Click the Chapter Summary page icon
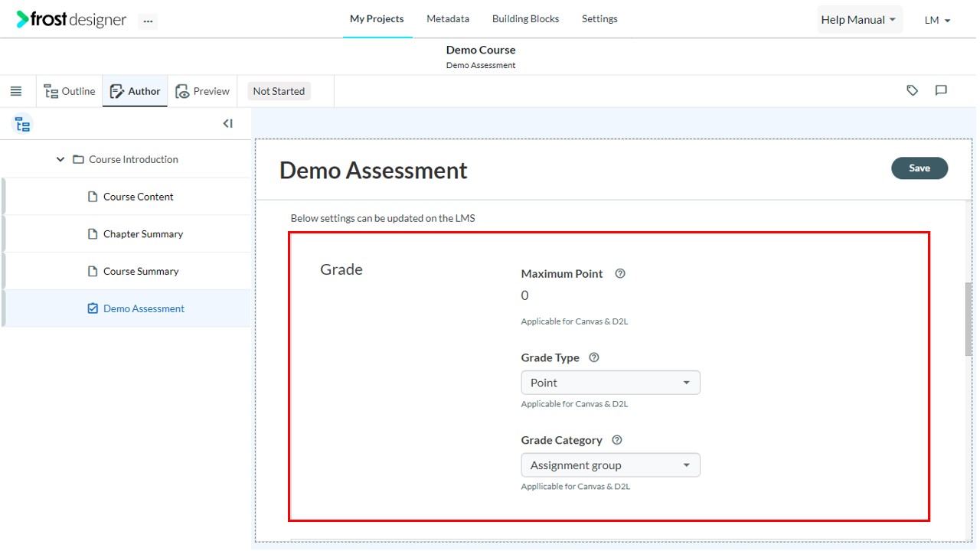Image resolution: width=980 pixels, height=551 pixels. [93, 234]
